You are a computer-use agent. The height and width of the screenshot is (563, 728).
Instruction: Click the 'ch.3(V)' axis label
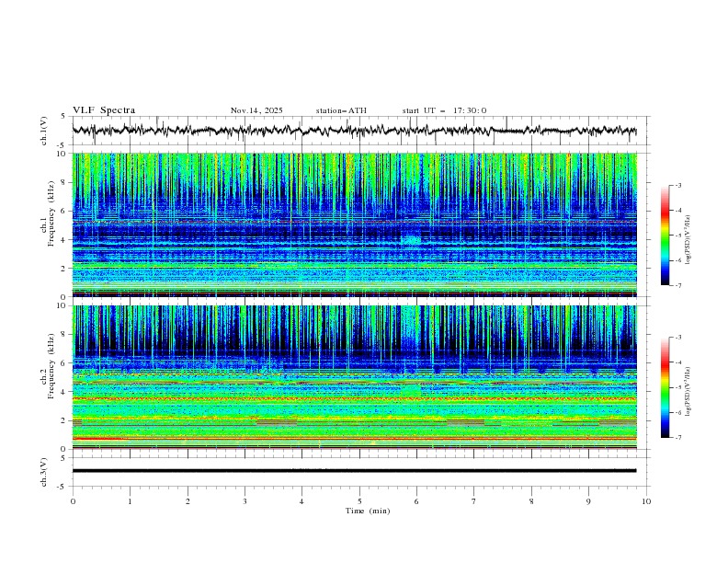point(44,472)
